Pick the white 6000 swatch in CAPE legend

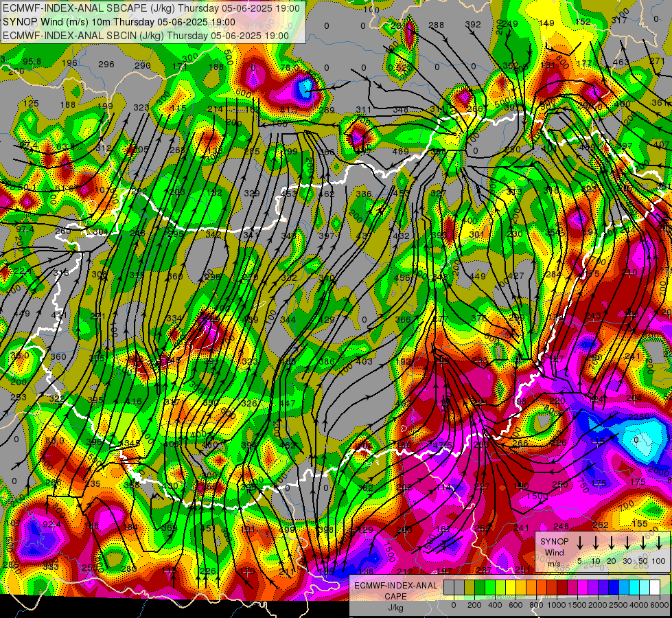[x=654, y=588]
